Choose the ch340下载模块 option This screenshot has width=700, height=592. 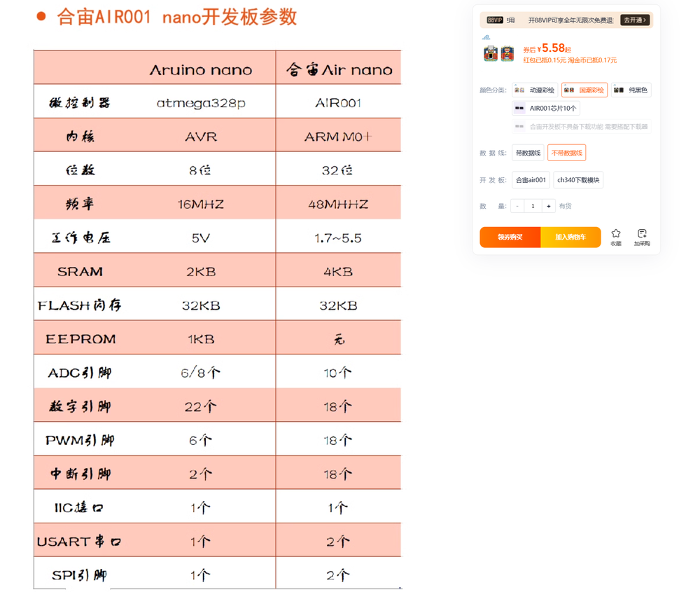point(578,180)
